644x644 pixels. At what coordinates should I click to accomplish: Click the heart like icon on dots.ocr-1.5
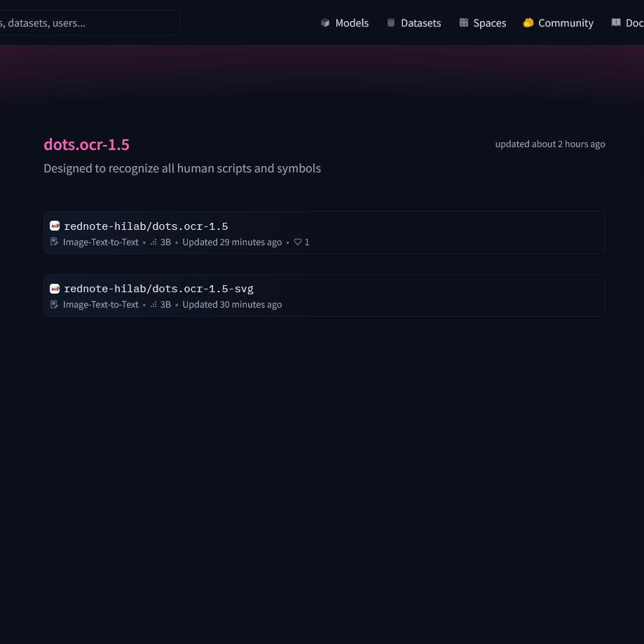pyautogui.click(x=298, y=242)
